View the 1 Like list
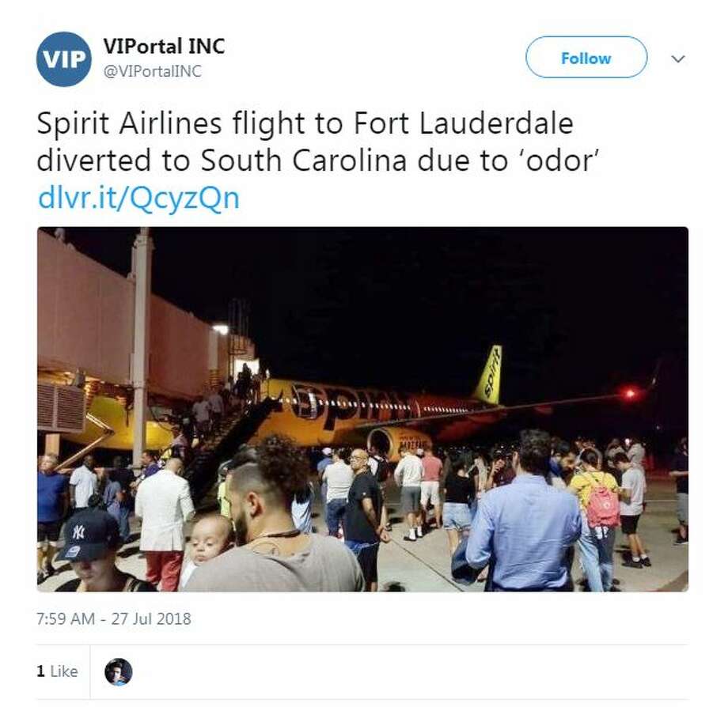The height and width of the screenshot is (707, 728). point(57,671)
